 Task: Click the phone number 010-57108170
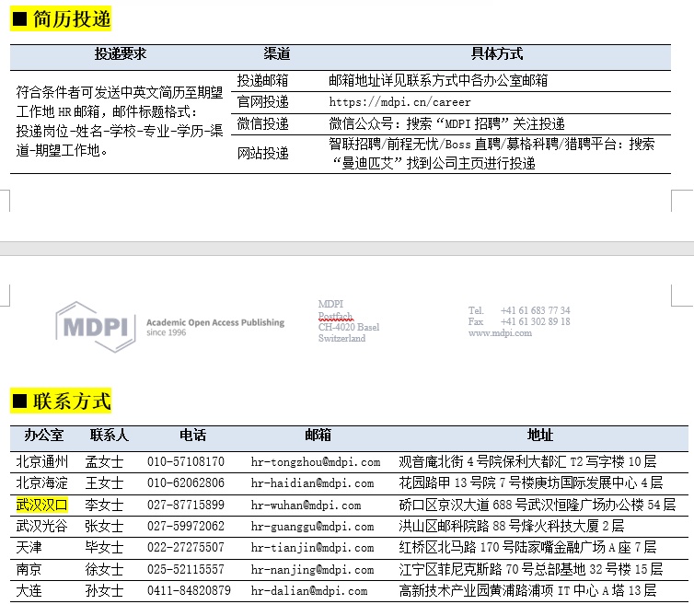coord(186,462)
